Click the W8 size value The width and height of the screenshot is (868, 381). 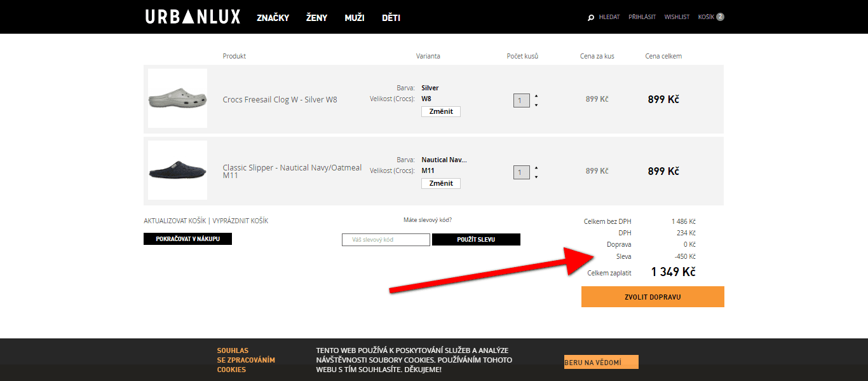pos(426,99)
